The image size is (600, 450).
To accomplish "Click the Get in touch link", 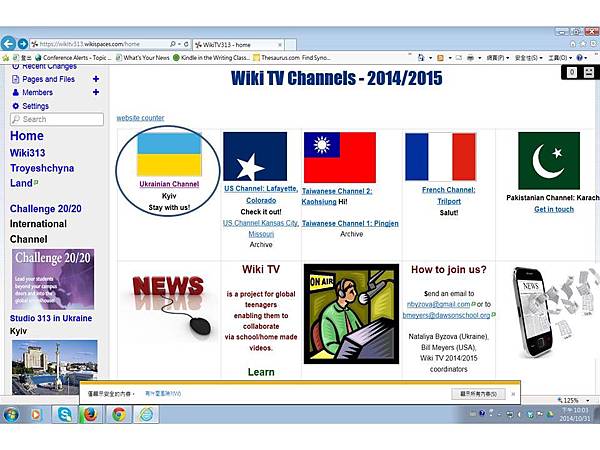I will coord(554,209).
